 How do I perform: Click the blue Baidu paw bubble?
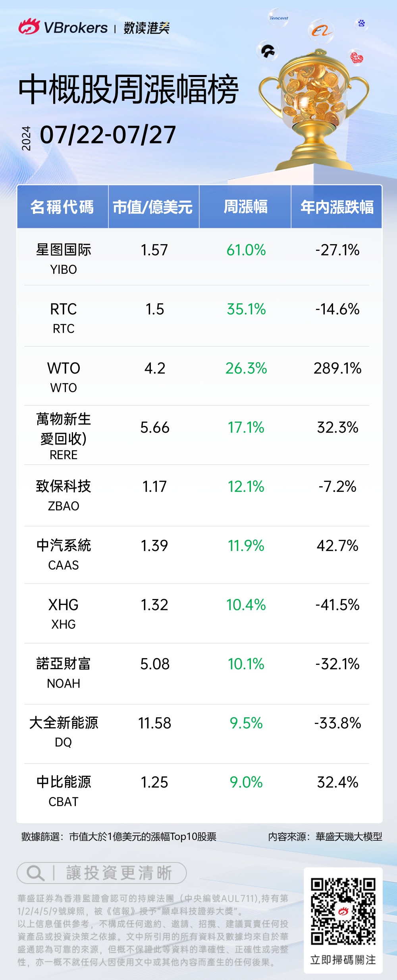(361, 23)
